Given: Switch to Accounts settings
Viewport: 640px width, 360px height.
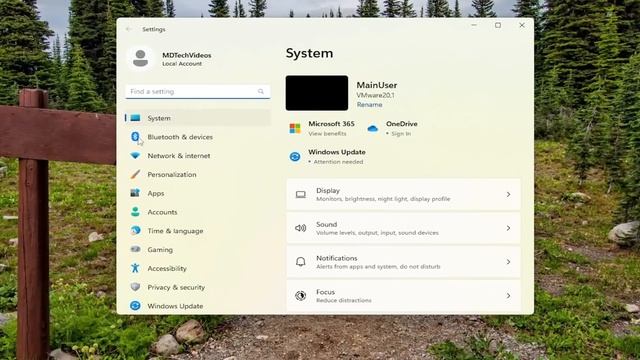Looking at the screenshot, I should 198,212.
